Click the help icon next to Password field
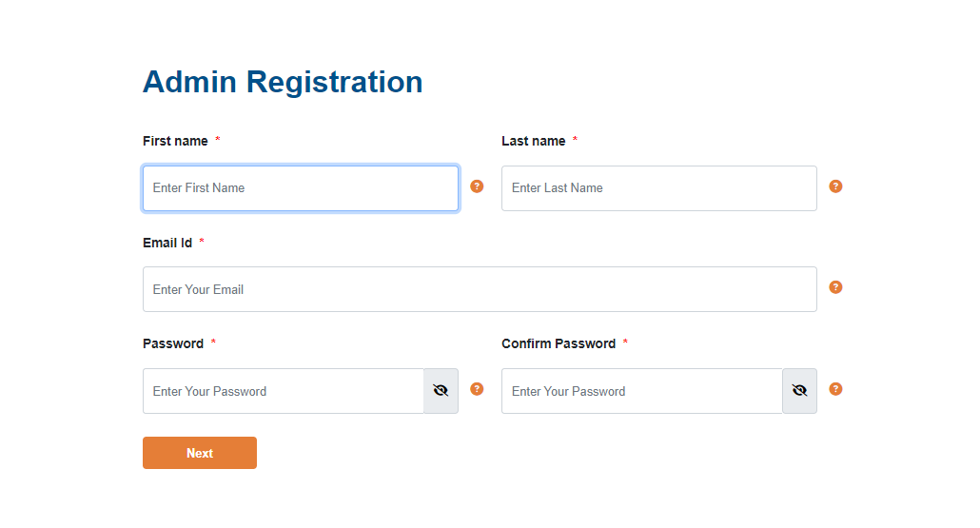980x528 pixels. (x=477, y=389)
